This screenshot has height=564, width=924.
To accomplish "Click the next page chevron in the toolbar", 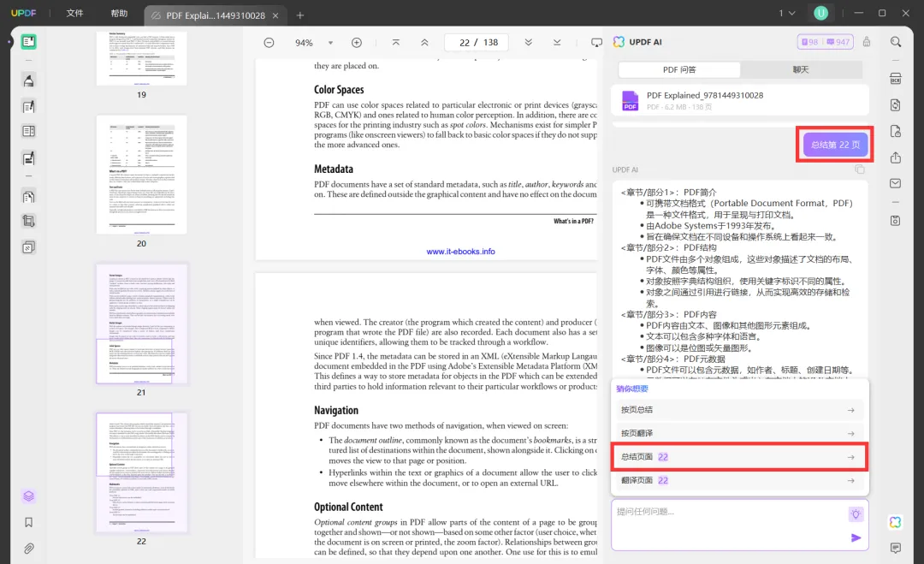I will point(530,41).
